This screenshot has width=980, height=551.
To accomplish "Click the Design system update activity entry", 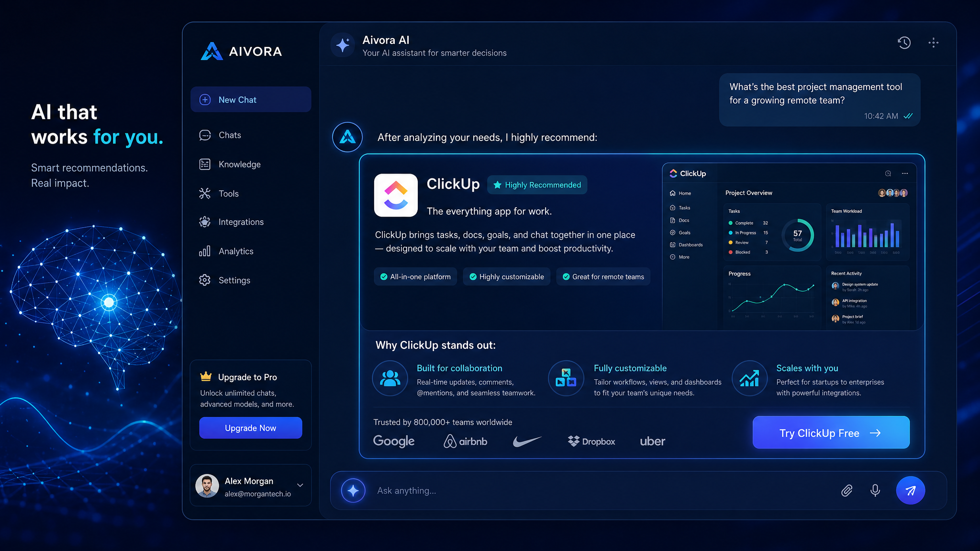I will pyautogui.click(x=855, y=287).
